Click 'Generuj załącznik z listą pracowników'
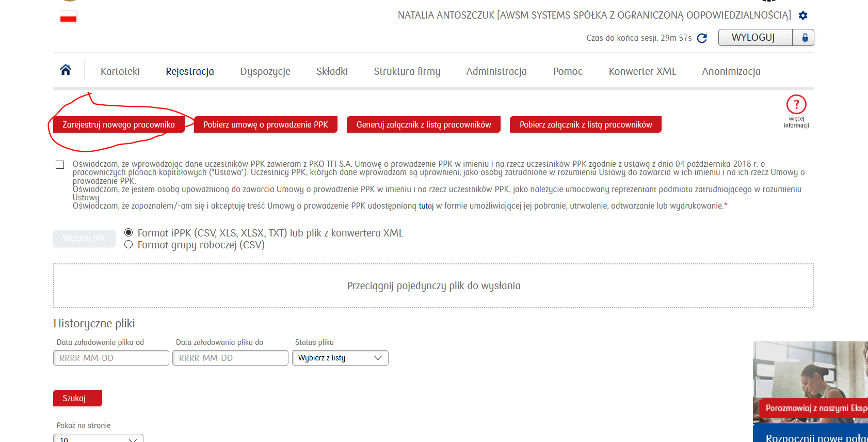 point(424,124)
